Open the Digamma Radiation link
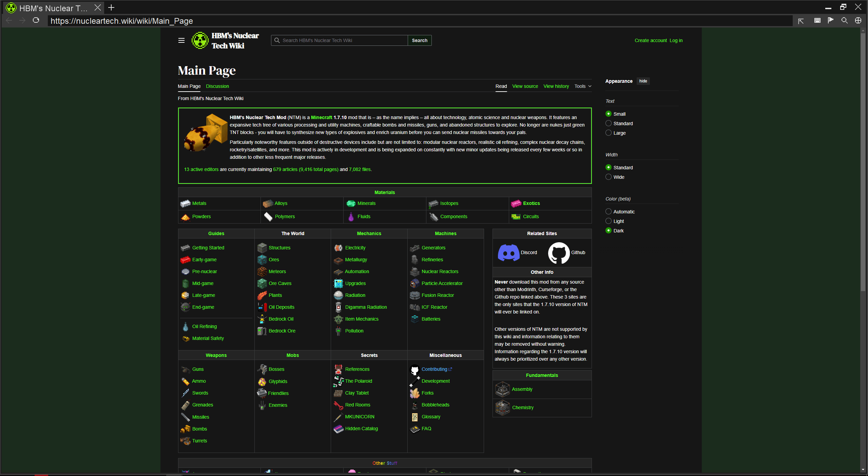The height and width of the screenshot is (476, 868). tap(366, 307)
